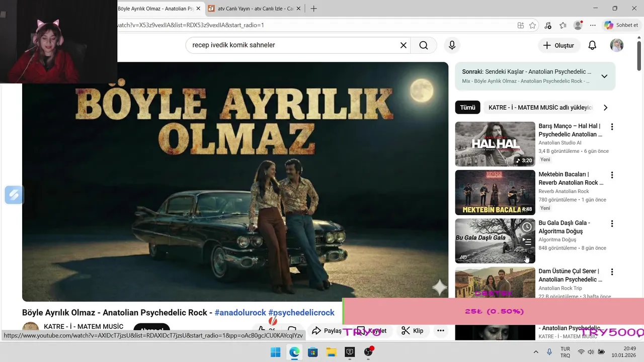The image size is (644, 362).
Task: Switch to the atv Canlı Yayın tab
Action: point(256,9)
